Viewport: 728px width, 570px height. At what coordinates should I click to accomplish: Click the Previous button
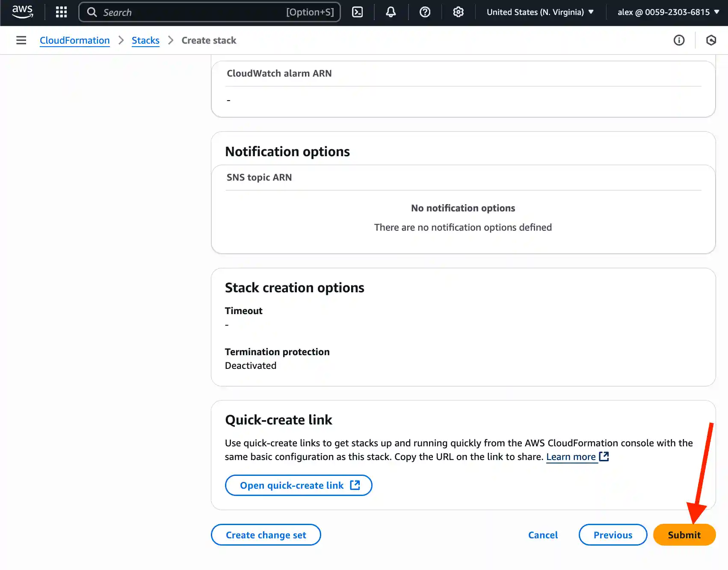(x=613, y=535)
